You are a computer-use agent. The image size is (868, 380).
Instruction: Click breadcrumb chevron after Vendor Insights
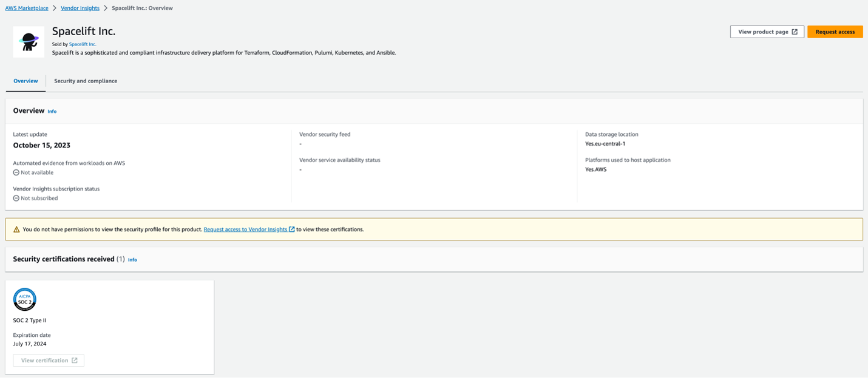(x=106, y=8)
